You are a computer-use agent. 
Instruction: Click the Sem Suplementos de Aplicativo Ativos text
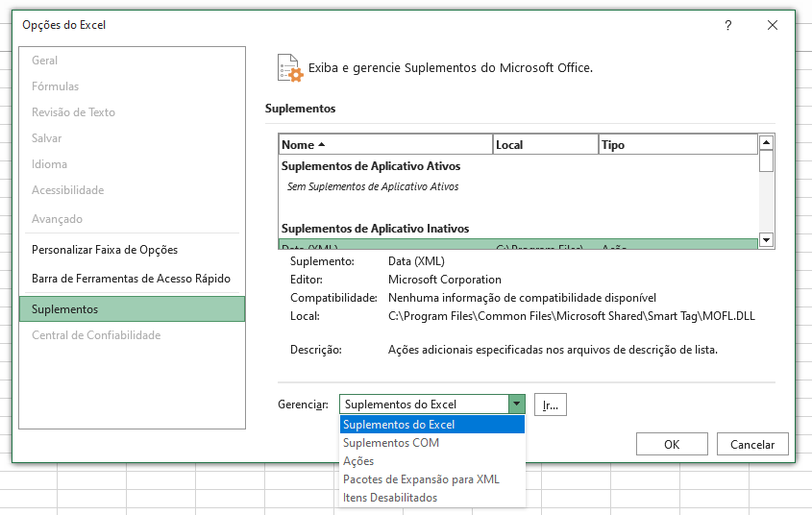pos(373,186)
